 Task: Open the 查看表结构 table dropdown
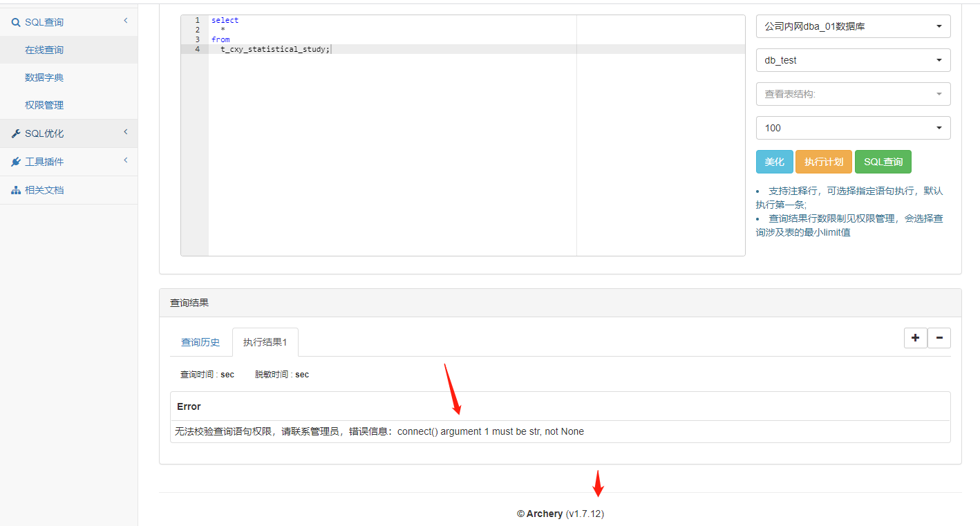(x=853, y=94)
